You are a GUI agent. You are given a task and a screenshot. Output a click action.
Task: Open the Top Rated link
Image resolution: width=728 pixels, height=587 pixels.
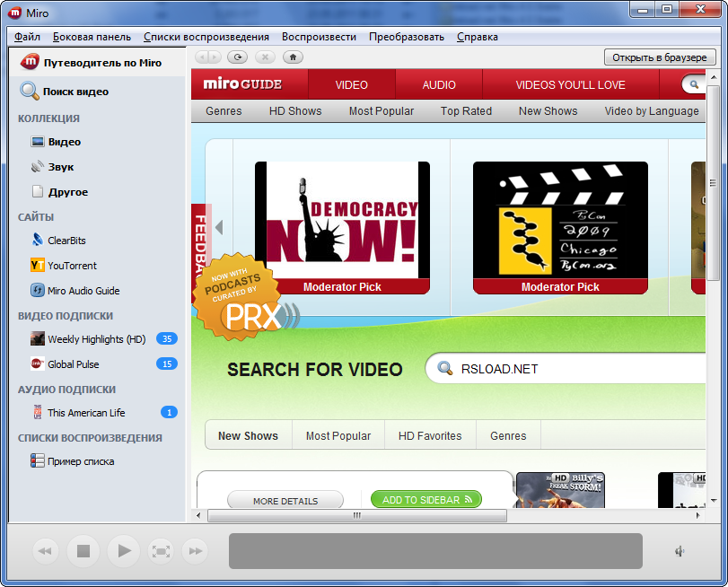tap(466, 111)
